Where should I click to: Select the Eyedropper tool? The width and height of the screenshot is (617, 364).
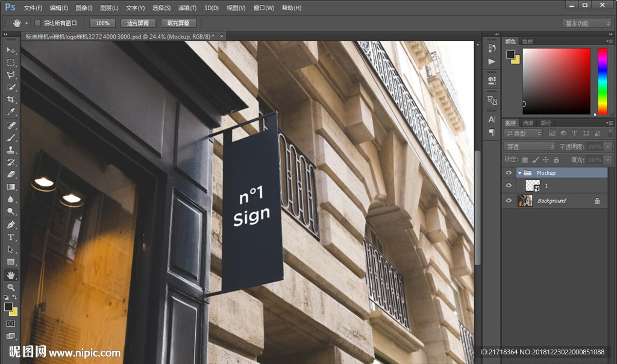tap(11, 111)
